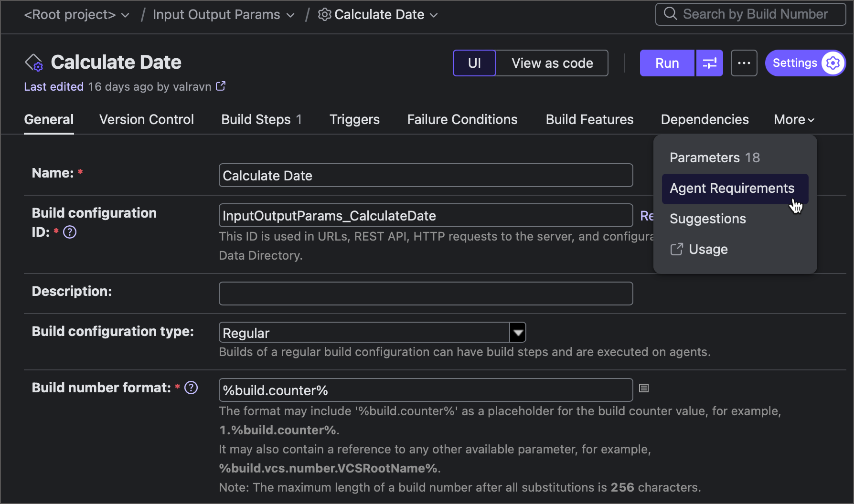This screenshot has height=504, width=854.
Task: Click the search magnifier in Search by Build Number
Action: pos(671,14)
